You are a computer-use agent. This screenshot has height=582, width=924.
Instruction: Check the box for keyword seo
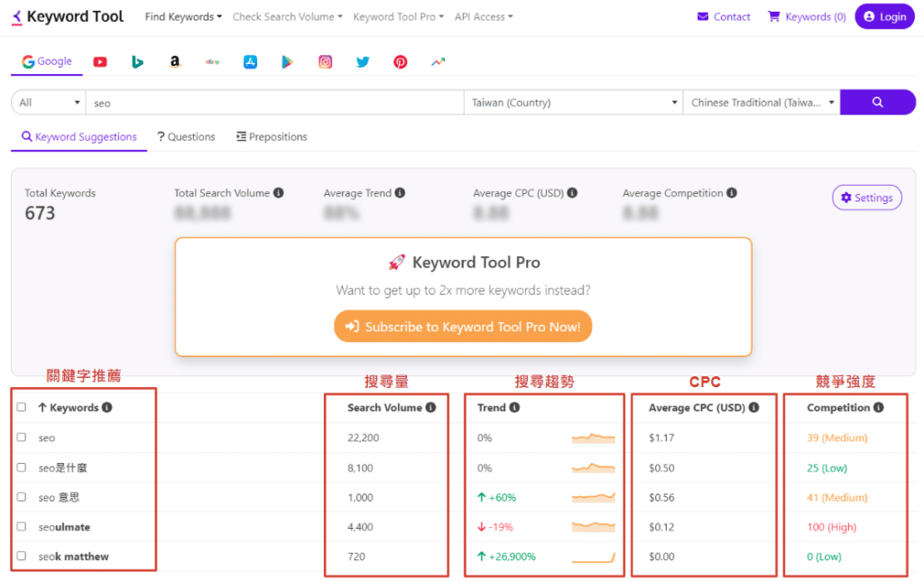coord(22,437)
